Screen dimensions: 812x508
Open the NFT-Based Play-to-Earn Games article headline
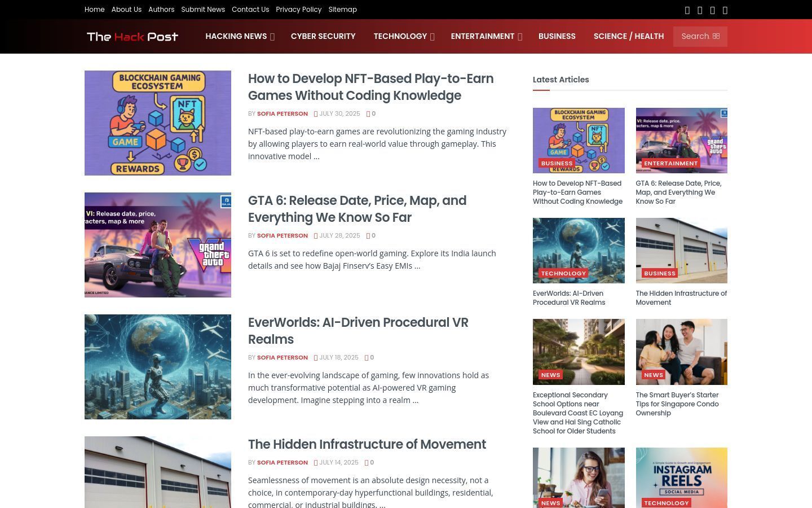tap(371, 87)
